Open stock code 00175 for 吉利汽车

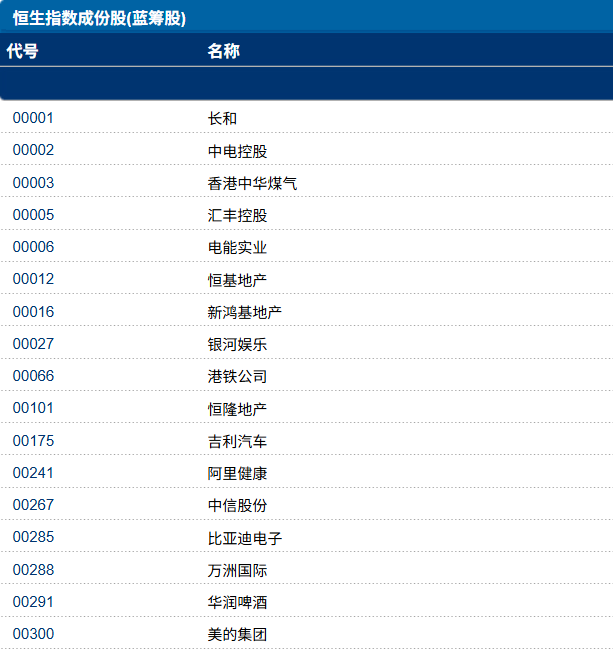tap(33, 441)
